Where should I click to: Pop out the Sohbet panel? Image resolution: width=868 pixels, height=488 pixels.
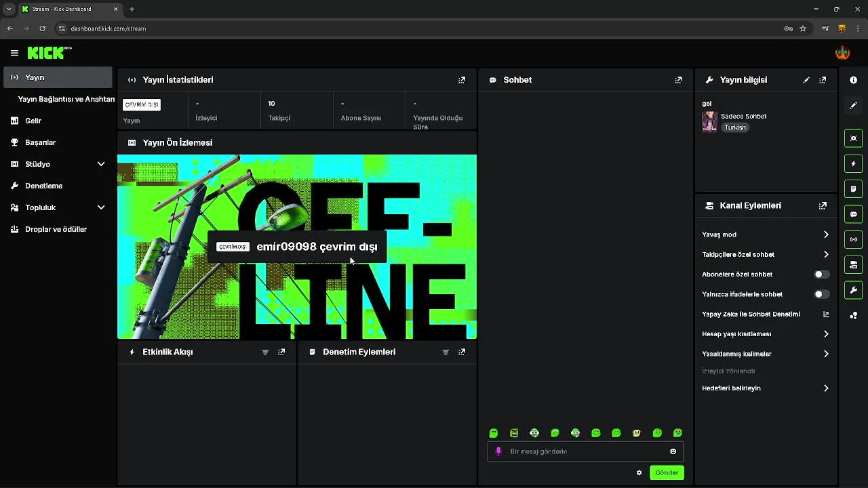[678, 80]
